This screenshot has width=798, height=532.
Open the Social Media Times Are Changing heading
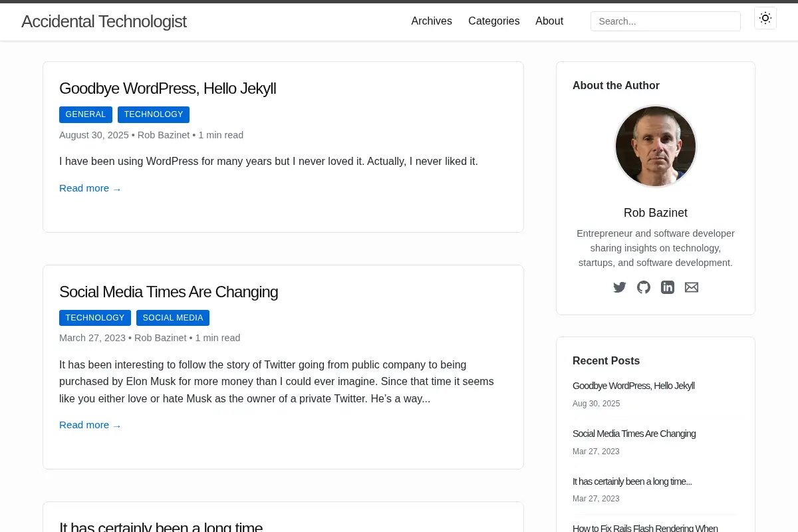point(168,292)
